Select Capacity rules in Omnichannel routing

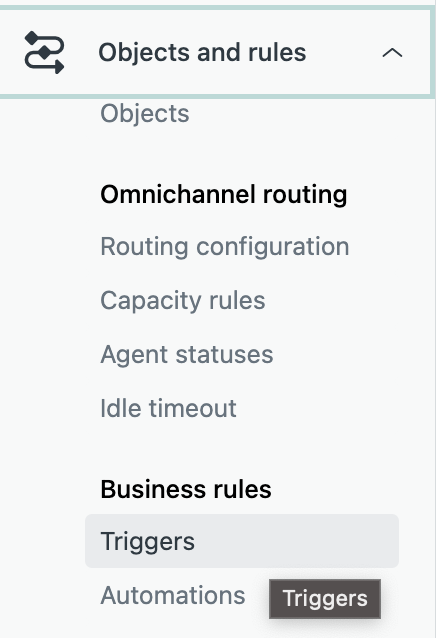coord(183,301)
